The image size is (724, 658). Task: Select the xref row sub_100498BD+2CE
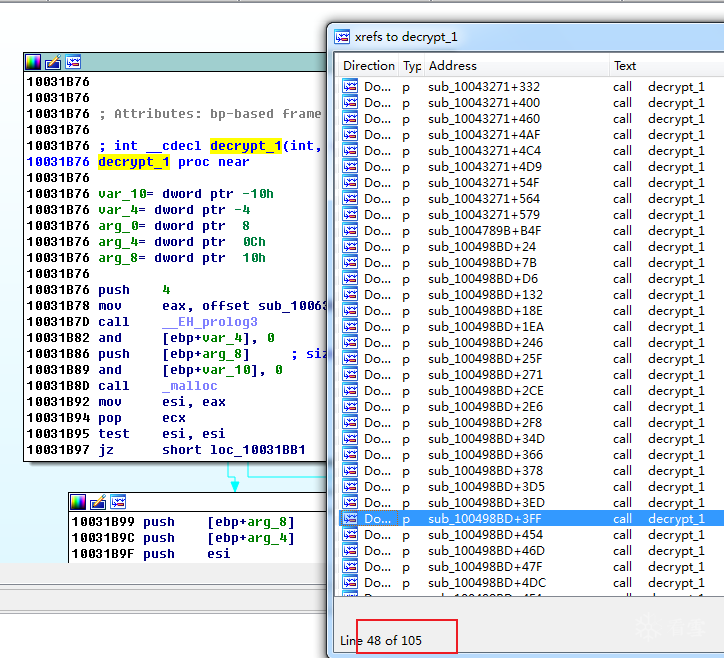click(x=531, y=391)
